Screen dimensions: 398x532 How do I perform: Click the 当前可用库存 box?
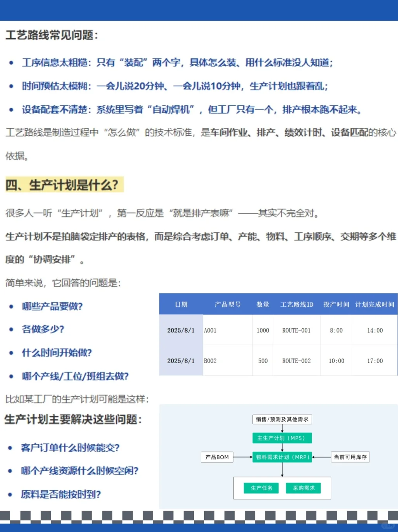point(350,457)
